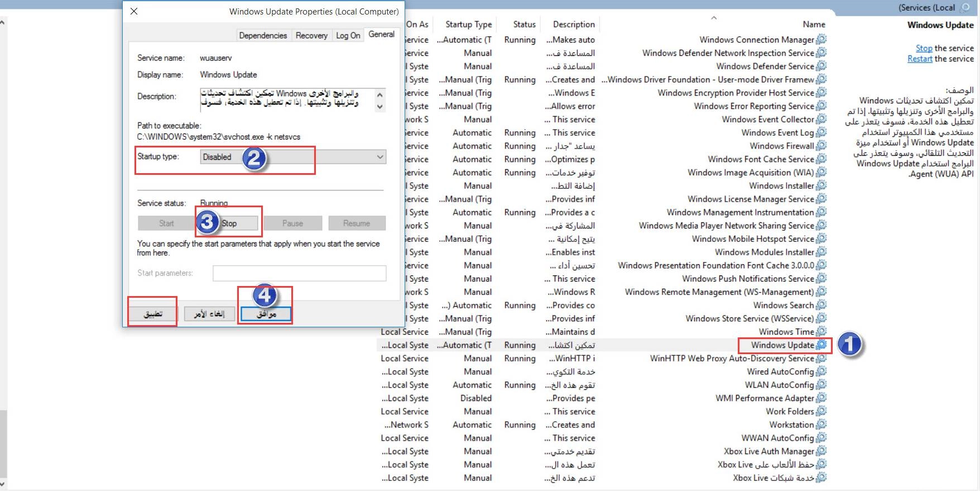Click Windows Management Instrumentation gear icon

point(821,212)
